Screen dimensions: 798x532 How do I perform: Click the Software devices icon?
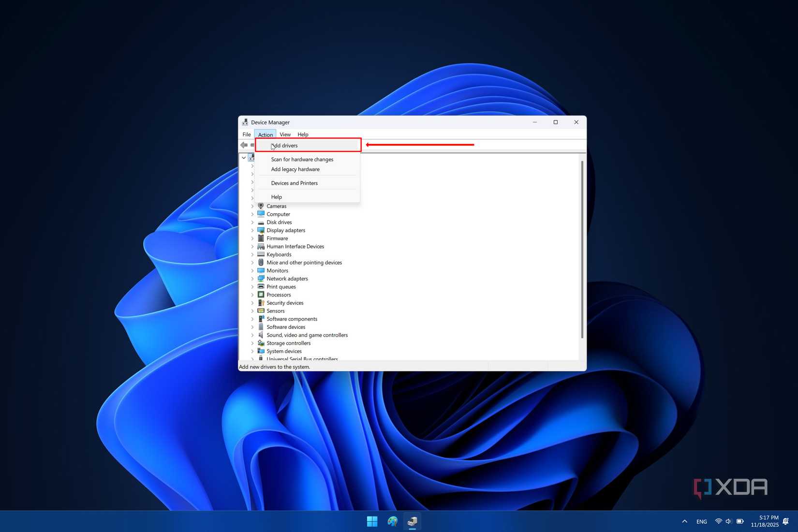pos(261,327)
